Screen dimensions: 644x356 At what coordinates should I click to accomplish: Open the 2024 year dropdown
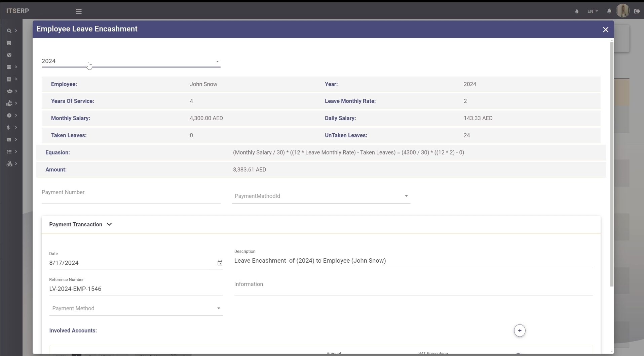coord(131,61)
